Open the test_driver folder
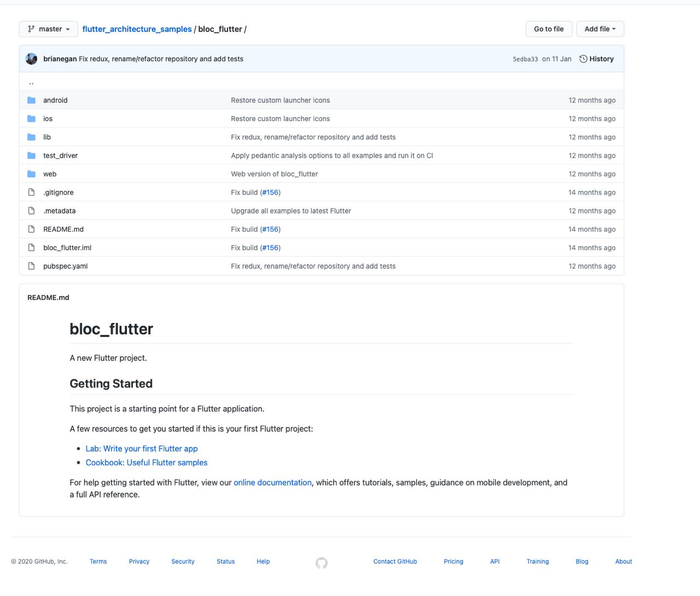This screenshot has height=596, width=700. (60, 155)
